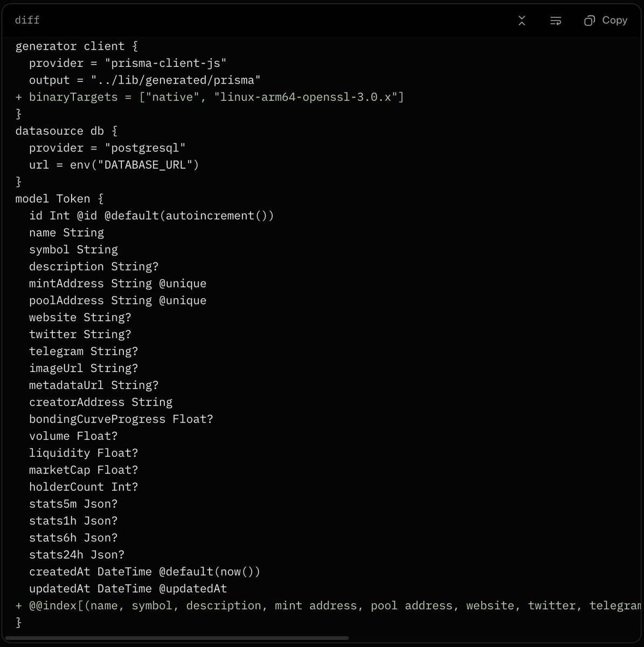
Task: Click the 'model Token {' line
Action: (60, 199)
